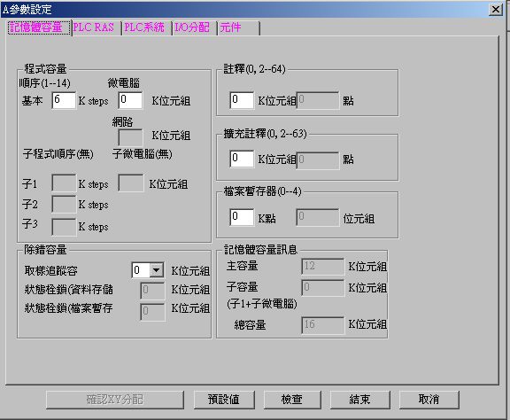Image resolution: width=510 pixels, height=420 pixels.
Task: Go to the 元件 tab
Action: (239, 27)
